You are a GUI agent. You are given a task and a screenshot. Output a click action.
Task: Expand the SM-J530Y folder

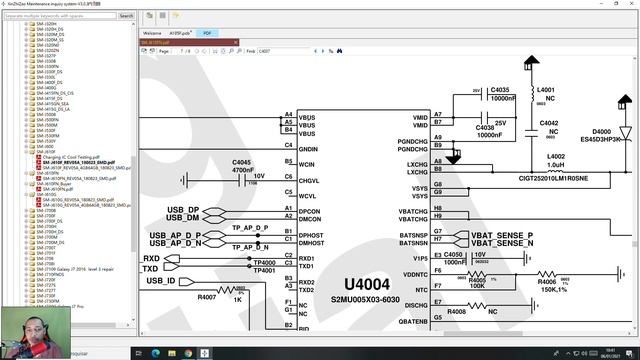tap(26, 141)
